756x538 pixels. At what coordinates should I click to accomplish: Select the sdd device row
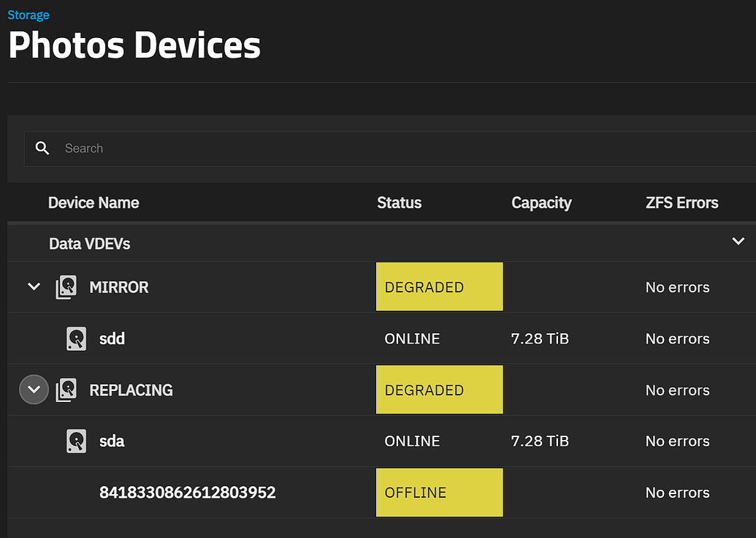(x=112, y=338)
